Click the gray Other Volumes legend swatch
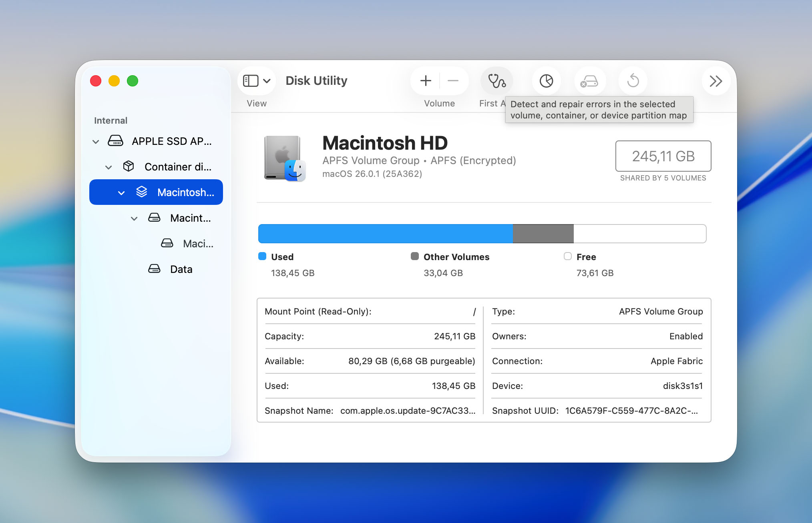The width and height of the screenshot is (812, 523). [415, 256]
